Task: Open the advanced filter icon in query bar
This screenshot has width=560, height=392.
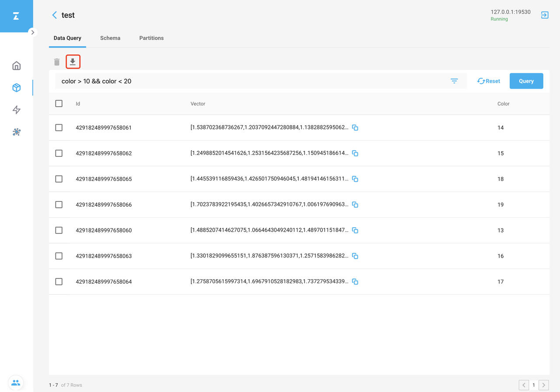Action: pyautogui.click(x=454, y=81)
